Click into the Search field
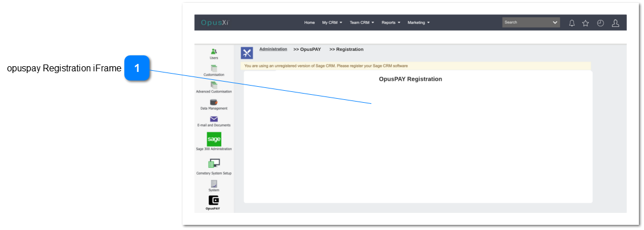Viewport: 644px width, 230px height. coord(526,23)
